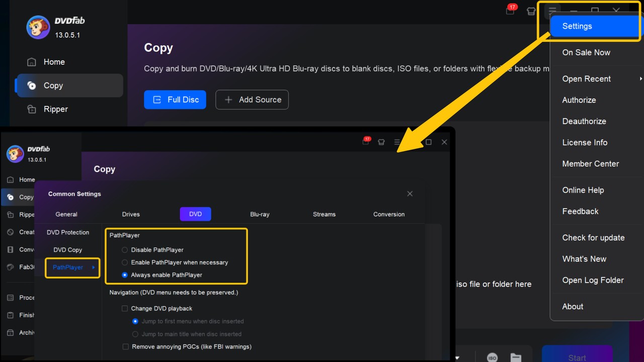
Task: Open the hamburger menu in the titlebar
Action: point(552,11)
